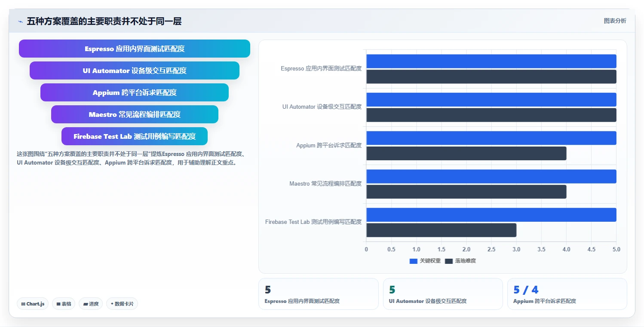Select the UI Automator 设备级交互匹配度 funnel bar
644x327 pixels.
tap(135, 70)
